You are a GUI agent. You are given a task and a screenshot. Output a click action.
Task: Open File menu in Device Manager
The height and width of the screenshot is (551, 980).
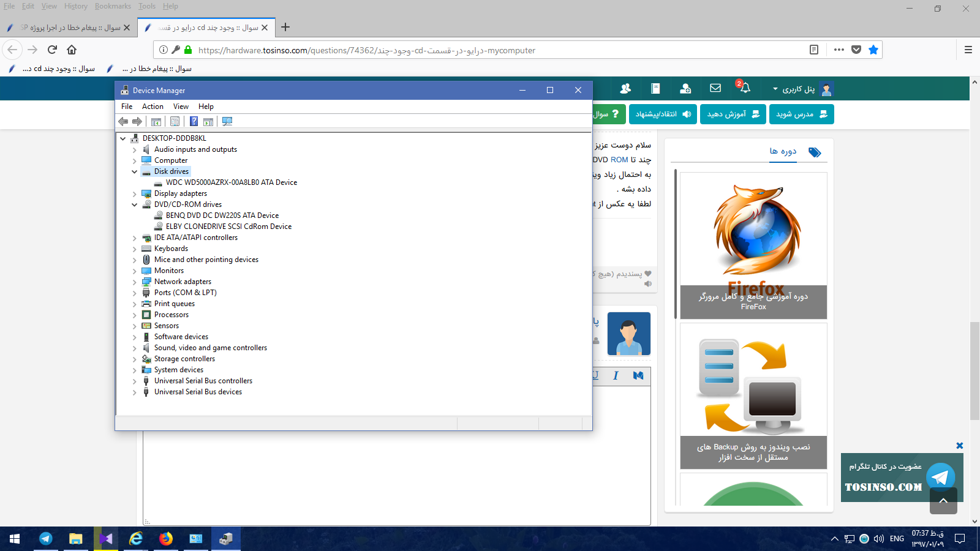click(127, 107)
